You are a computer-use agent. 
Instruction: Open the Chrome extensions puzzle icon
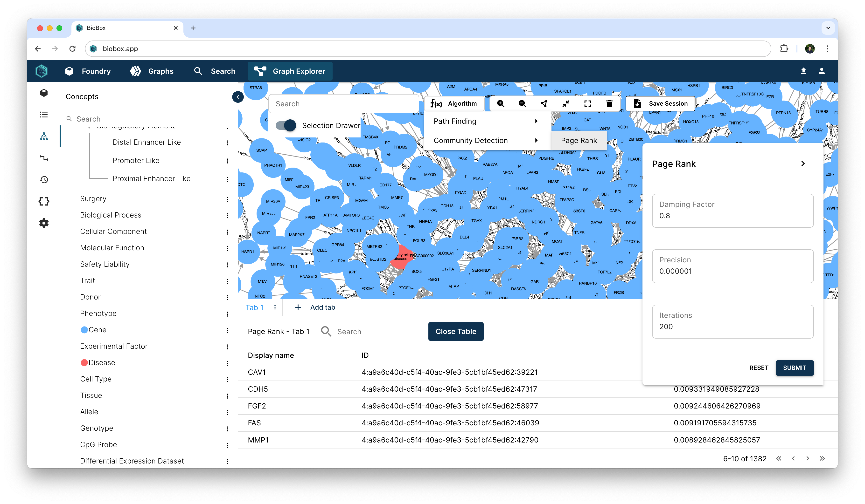784,49
